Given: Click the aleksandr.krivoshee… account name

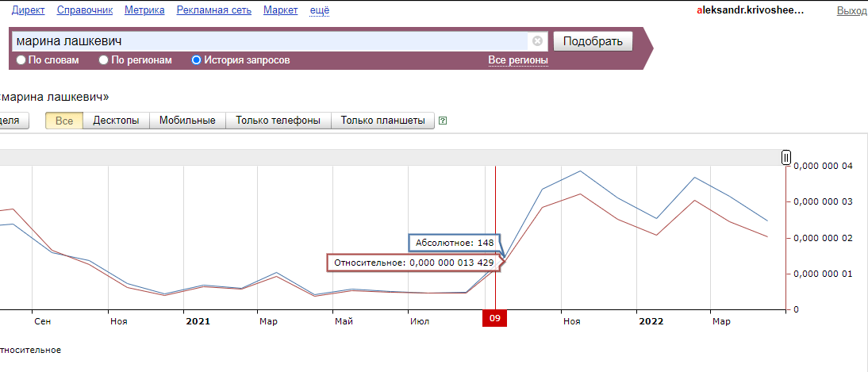Looking at the screenshot, I should pos(750,10).
